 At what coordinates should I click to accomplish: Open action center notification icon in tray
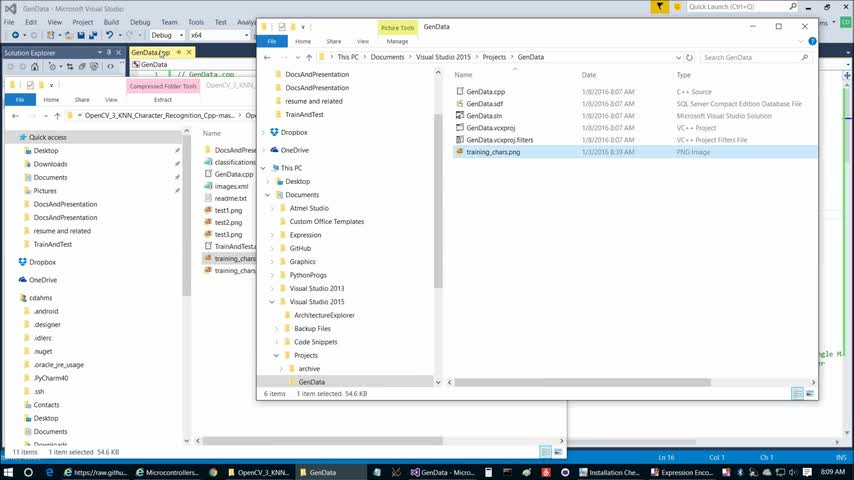pos(807,472)
